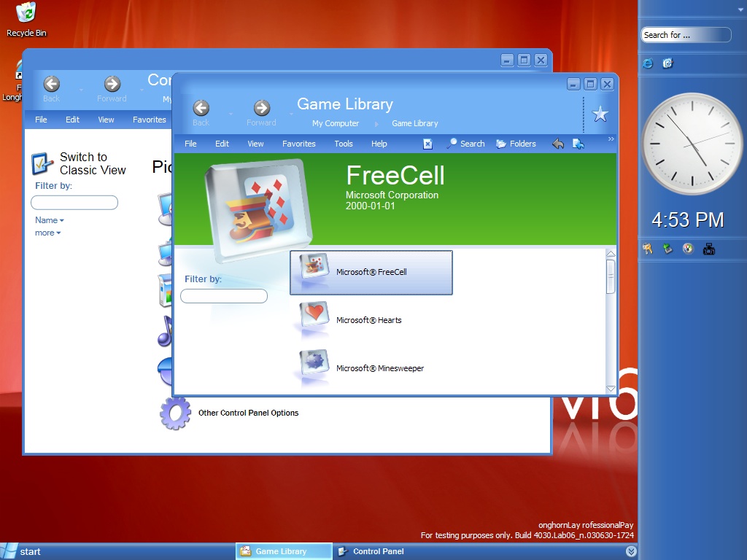
Task: Open the Favorites menu in Control Panel window
Action: pos(149,120)
